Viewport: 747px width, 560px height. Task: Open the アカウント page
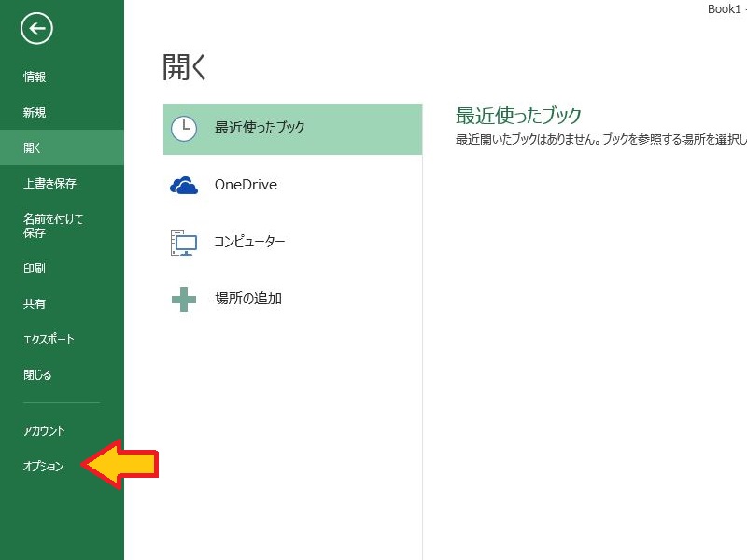[x=44, y=431]
